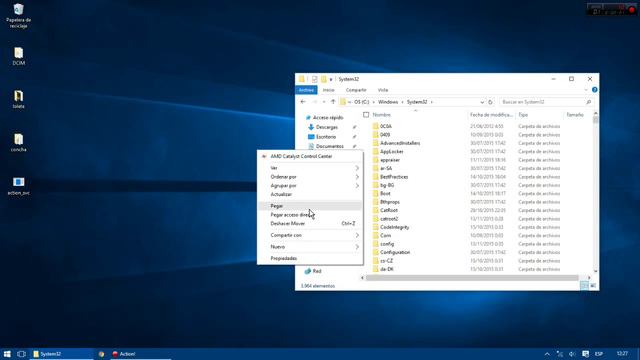Click the Buscar en System32 search field
Screen dimensions: 640x360
[x=546, y=102]
